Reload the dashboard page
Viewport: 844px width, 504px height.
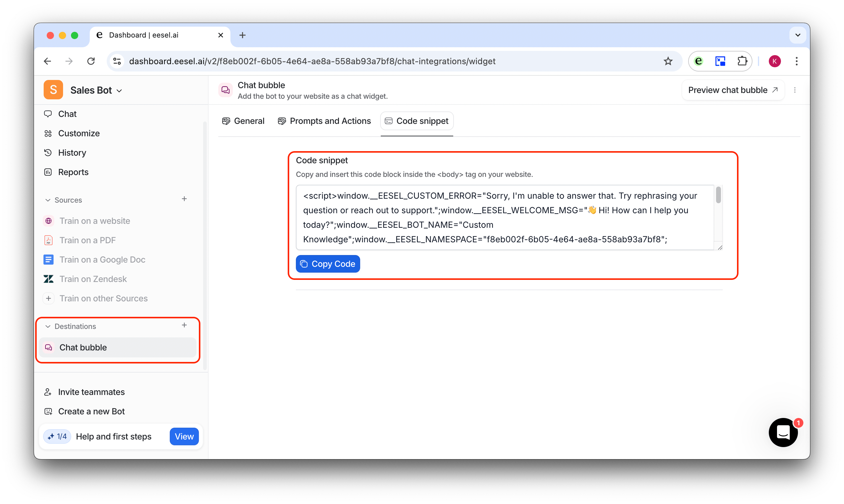91,61
